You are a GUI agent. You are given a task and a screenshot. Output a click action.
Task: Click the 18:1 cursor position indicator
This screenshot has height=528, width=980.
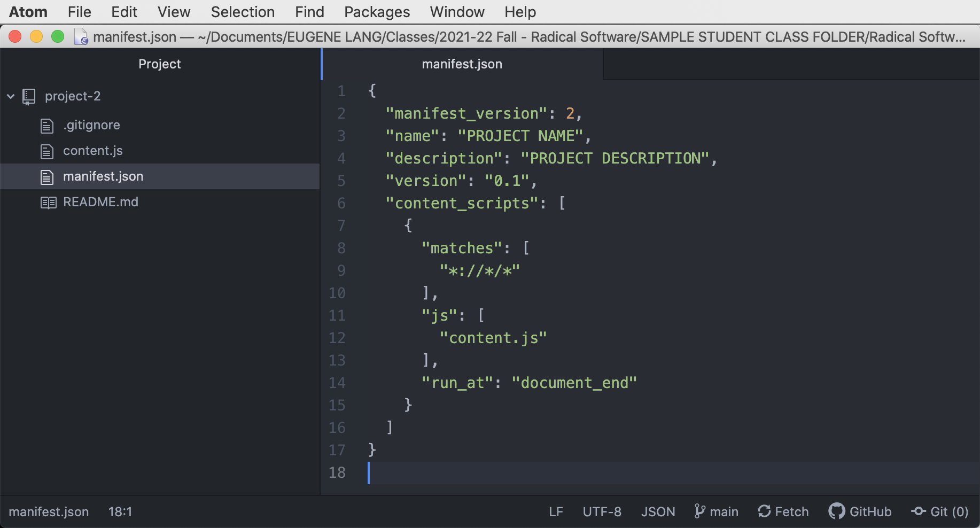pos(120,511)
